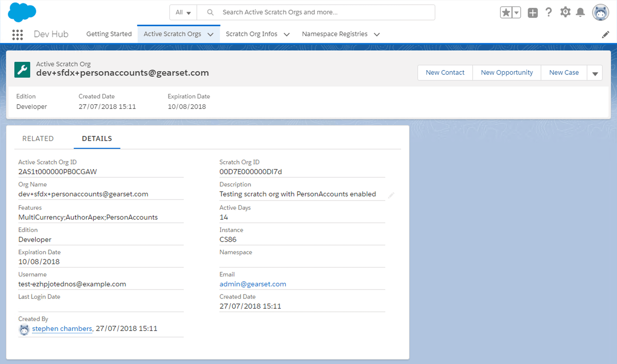617x364 pixels.
Task: Click the user profile avatar
Action: 600,12
